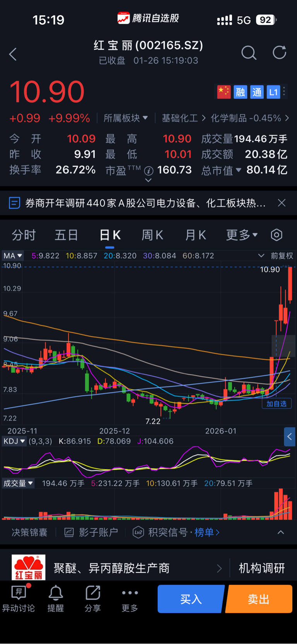297x644 pixels.
Task: Dismiss the broker research news banner
Action: pyautogui.click(x=282, y=203)
